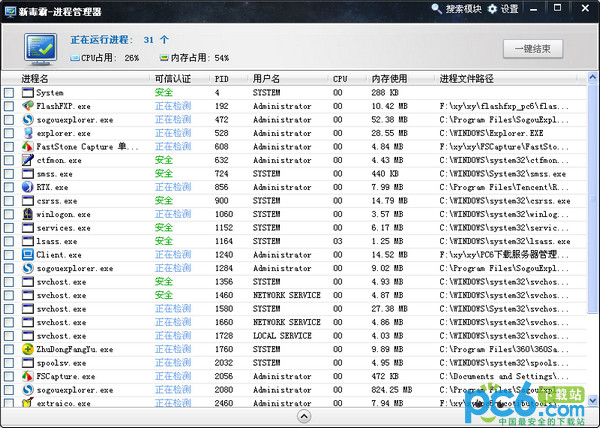Click the ZhuDongFangYu.exe 360 icon
Image resolution: width=600 pixels, height=428 pixels.
tap(28, 349)
